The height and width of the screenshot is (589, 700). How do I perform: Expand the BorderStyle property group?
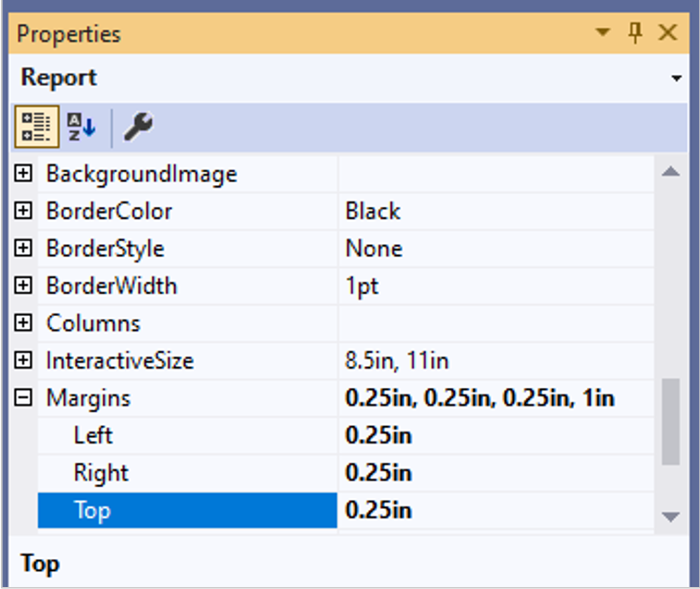[x=23, y=248]
